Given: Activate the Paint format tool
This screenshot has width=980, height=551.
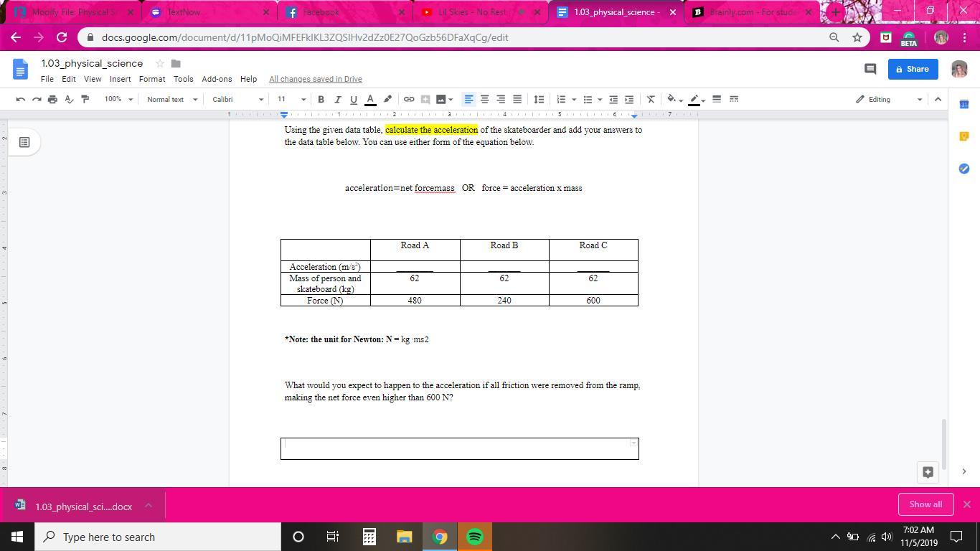Looking at the screenshot, I should click(x=85, y=99).
